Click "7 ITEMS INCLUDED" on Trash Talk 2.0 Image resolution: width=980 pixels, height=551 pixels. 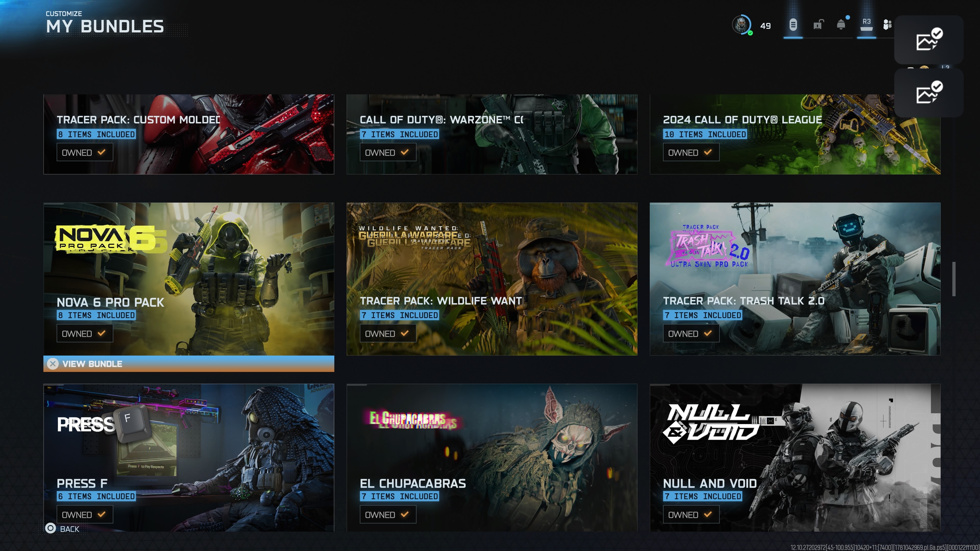pos(703,315)
